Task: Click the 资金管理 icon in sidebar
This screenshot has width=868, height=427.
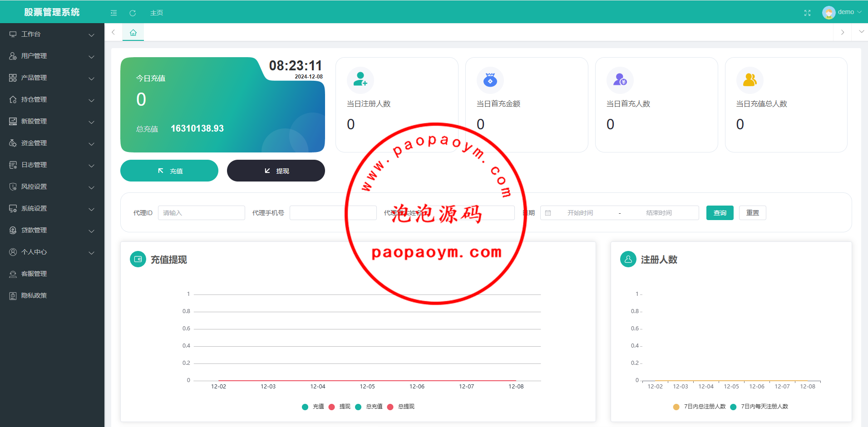Action: pyautogui.click(x=13, y=143)
